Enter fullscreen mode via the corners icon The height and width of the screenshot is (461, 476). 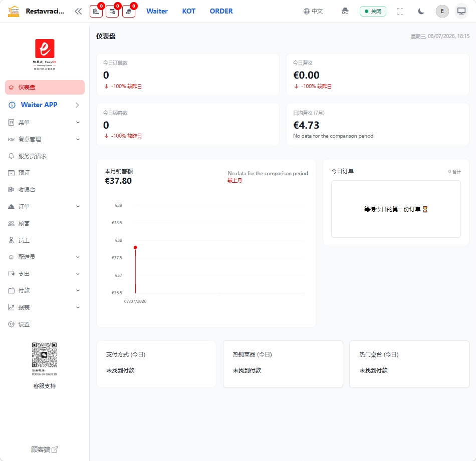click(400, 11)
